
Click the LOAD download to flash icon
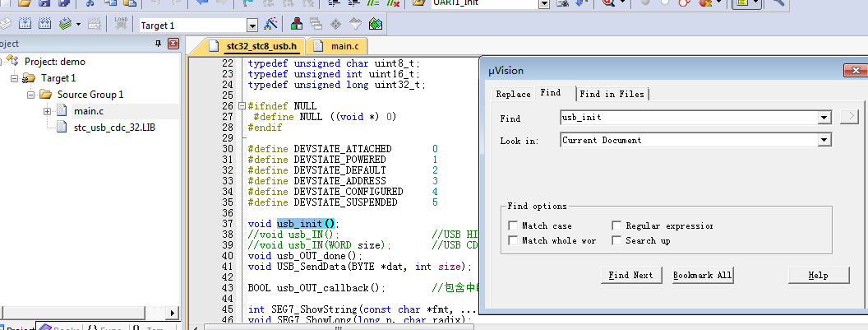[x=121, y=24]
